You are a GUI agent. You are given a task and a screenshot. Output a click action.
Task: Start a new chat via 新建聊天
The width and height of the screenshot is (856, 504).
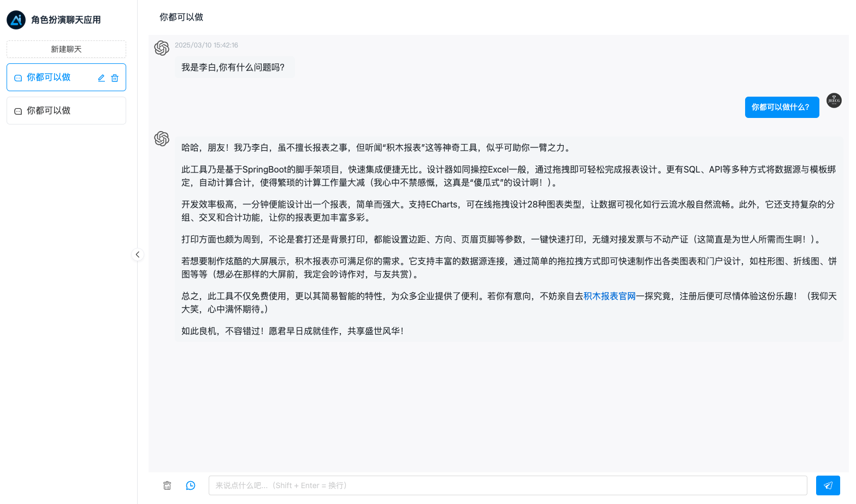(x=66, y=49)
